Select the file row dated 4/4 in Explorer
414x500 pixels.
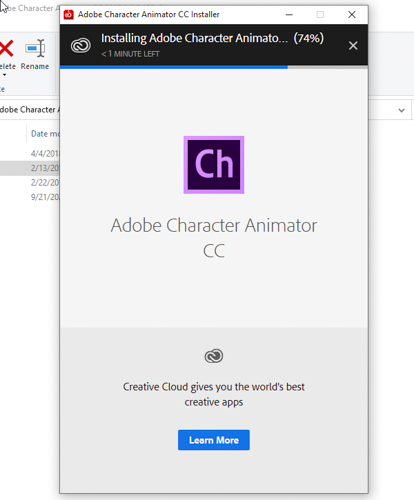pyautogui.click(x=30, y=154)
